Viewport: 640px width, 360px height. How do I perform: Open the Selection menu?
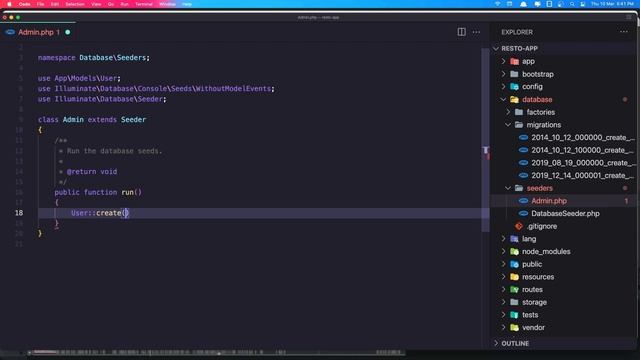pos(75,4)
